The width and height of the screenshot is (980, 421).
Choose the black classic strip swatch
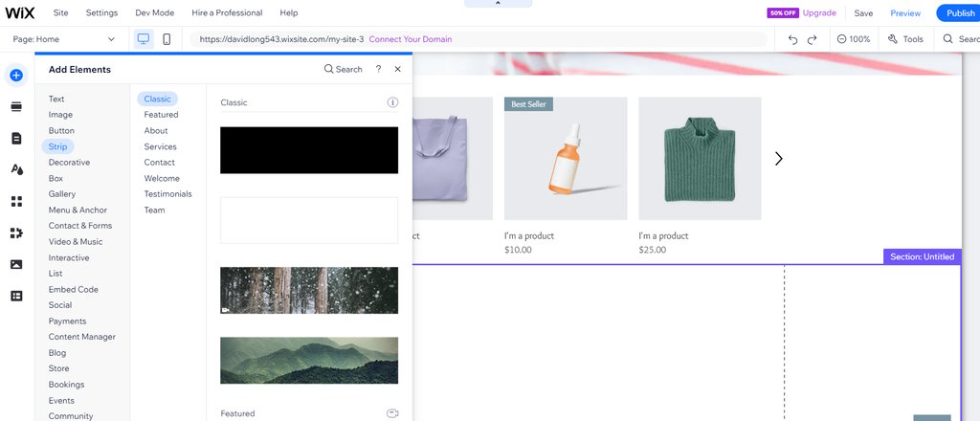click(x=308, y=150)
